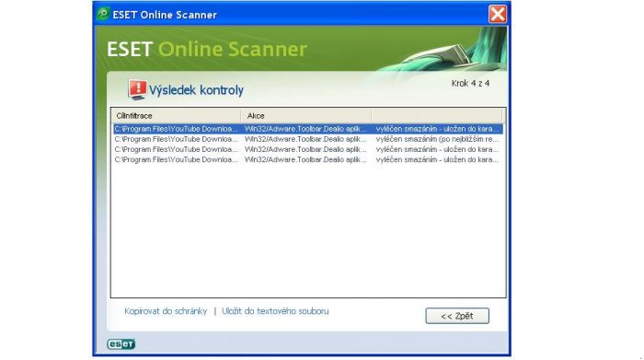Click the ESET logo at the bottom
The width and height of the screenshot is (644, 360).
coord(121,343)
